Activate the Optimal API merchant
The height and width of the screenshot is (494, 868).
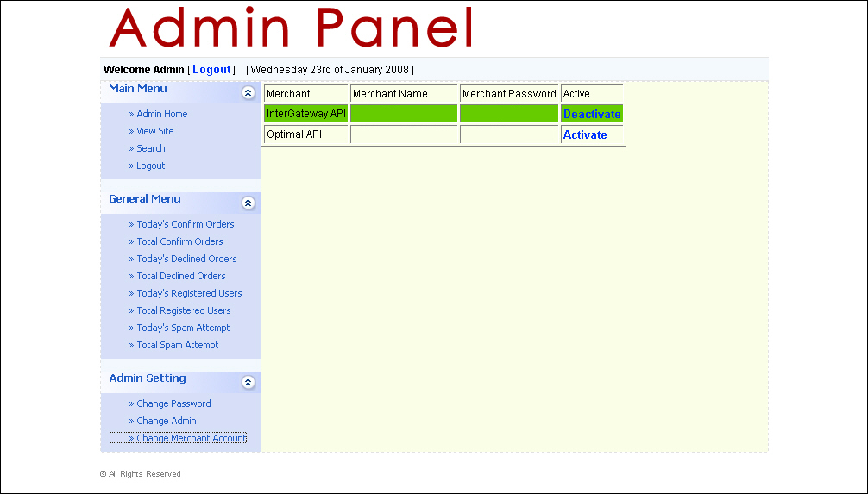coord(585,134)
